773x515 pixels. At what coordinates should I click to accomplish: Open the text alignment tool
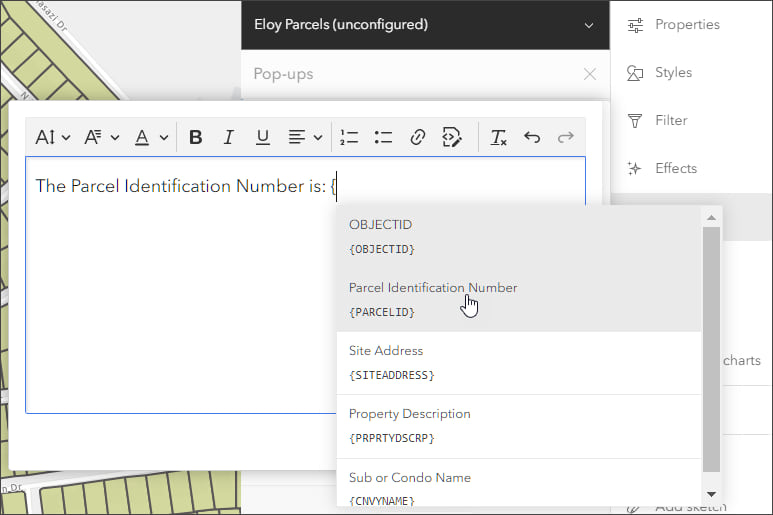297,137
